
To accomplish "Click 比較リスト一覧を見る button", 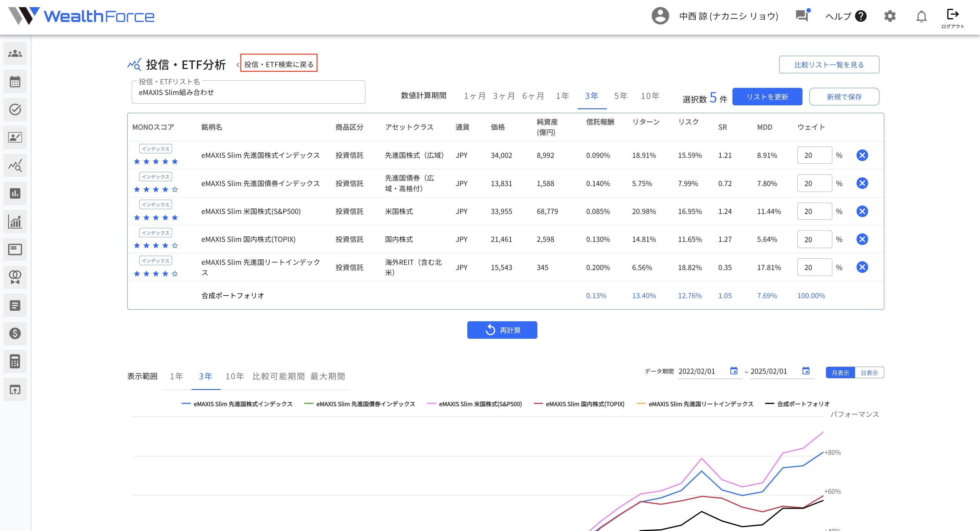I will pos(828,65).
